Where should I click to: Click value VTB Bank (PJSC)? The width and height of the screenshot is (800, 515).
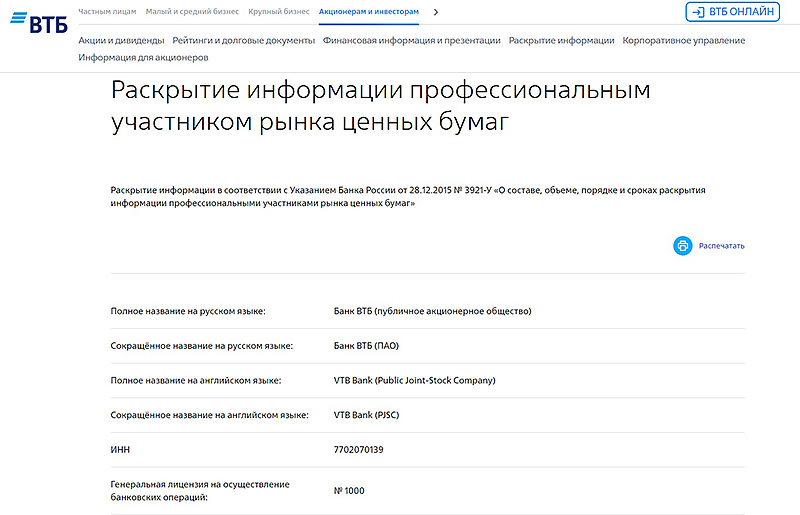click(366, 415)
